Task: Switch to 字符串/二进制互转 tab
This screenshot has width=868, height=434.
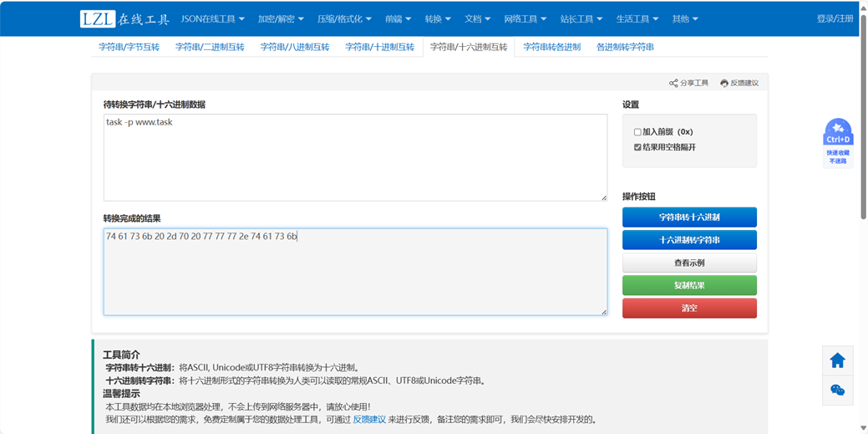Action: [x=210, y=47]
